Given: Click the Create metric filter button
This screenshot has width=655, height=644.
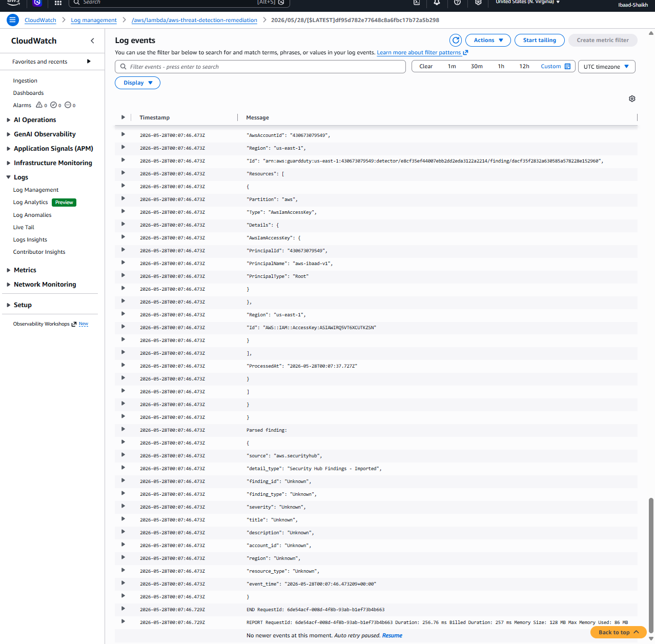Looking at the screenshot, I should (603, 40).
